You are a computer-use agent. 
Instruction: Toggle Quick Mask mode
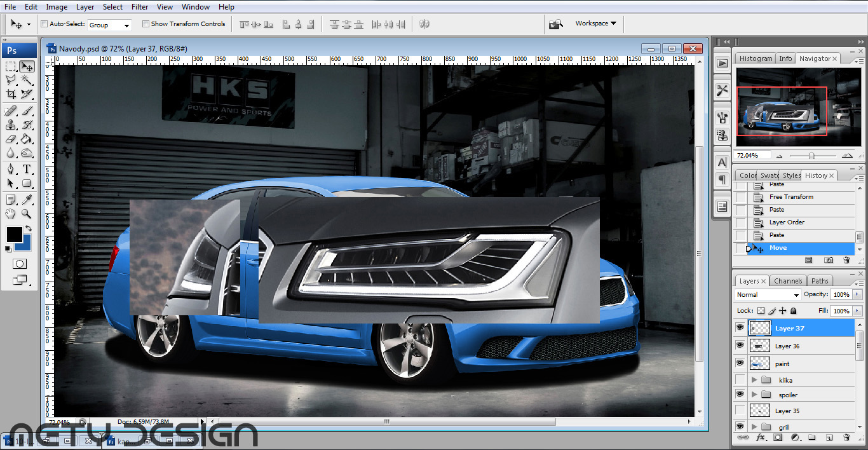point(20,264)
